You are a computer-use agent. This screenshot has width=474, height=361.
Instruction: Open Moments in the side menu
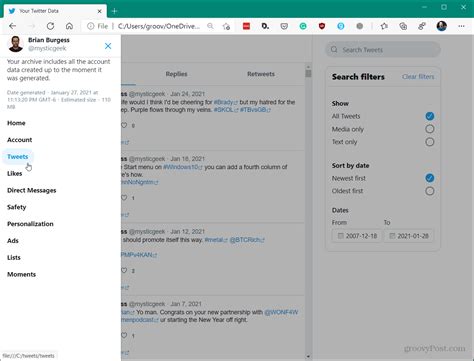pyautogui.click(x=21, y=274)
